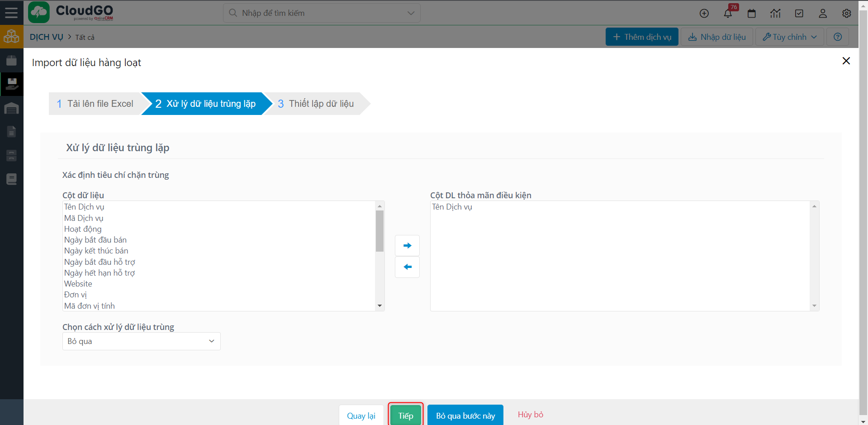868x425 pixels.
Task: Click the green 'Tiếp' button
Action: click(405, 415)
